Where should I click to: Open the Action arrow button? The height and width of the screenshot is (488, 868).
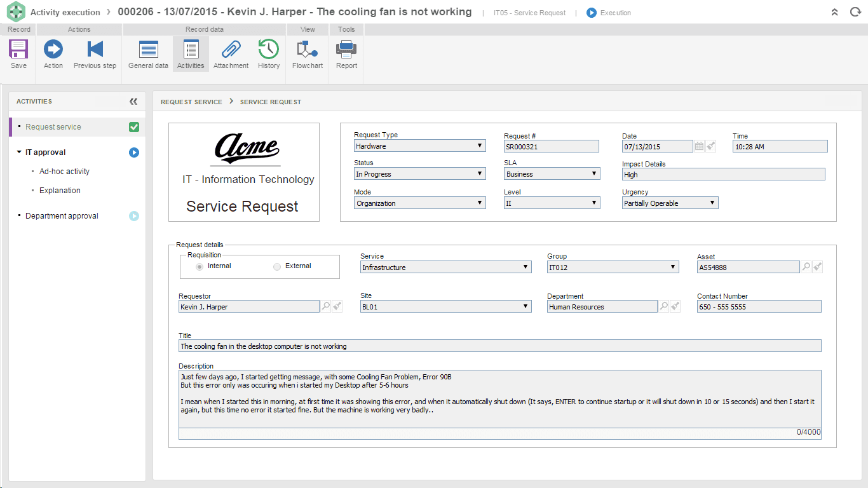coord(53,50)
